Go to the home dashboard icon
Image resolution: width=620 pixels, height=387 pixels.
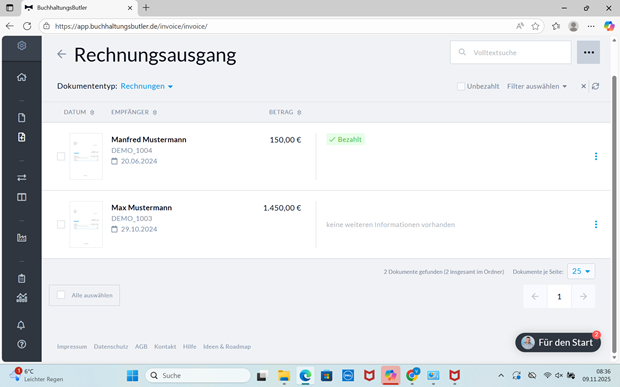tap(22, 77)
